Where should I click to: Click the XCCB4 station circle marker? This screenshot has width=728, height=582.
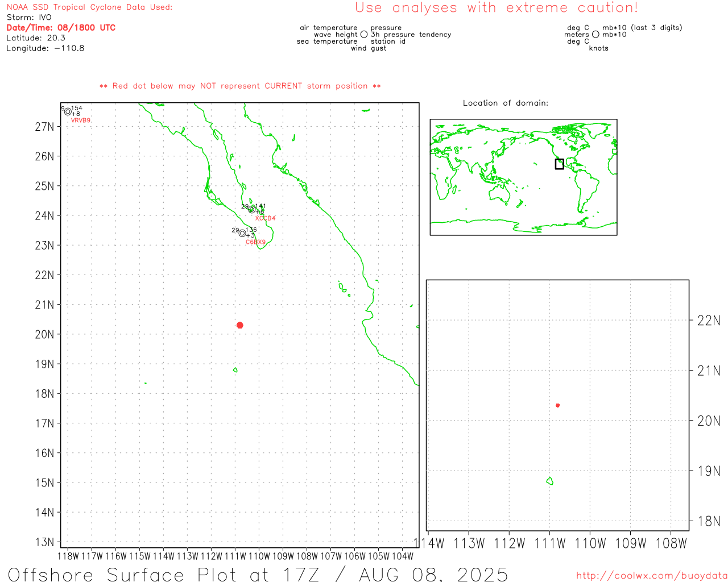click(x=252, y=209)
